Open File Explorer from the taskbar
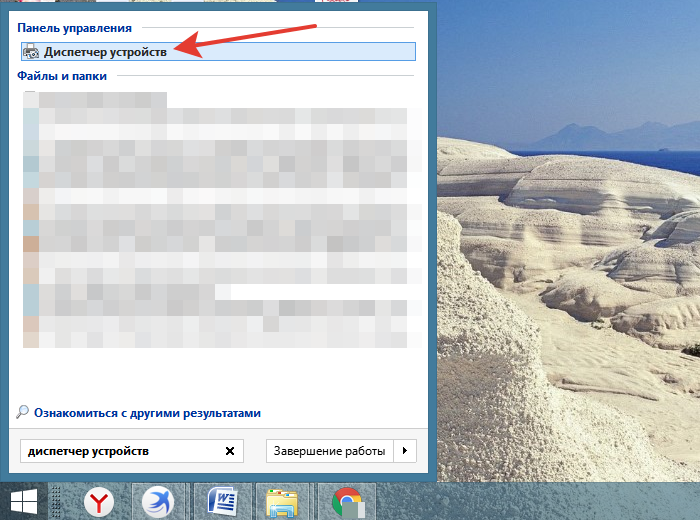700x520 pixels. coord(282,502)
